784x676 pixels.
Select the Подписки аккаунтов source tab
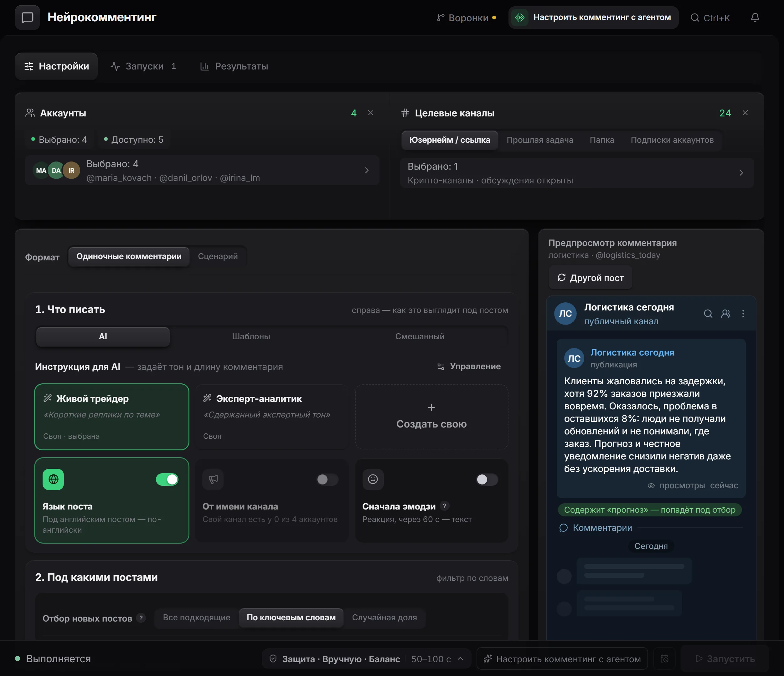672,140
